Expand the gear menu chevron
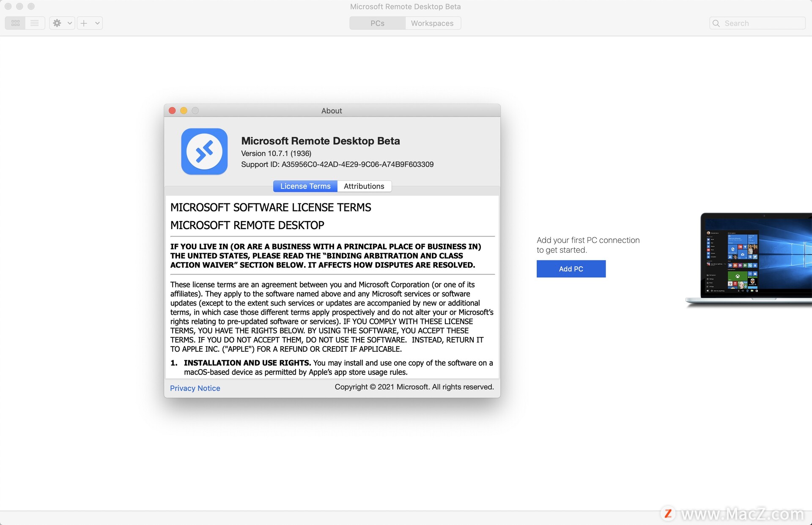Image resolution: width=812 pixels, height=525 pixels. click(70, 23)
